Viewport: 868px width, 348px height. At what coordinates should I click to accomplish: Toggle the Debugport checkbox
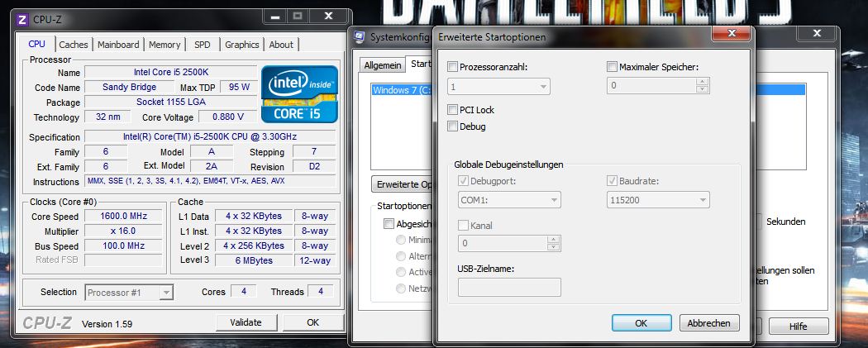click(x=463, y=181)
